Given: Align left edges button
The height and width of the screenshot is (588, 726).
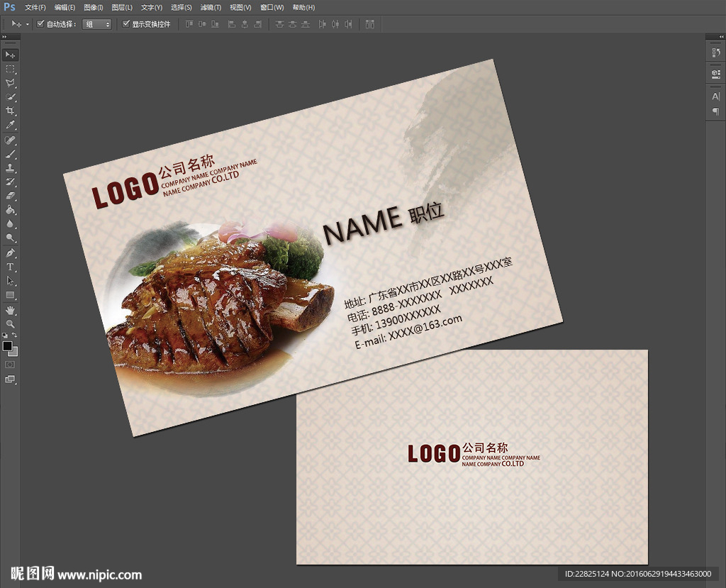Looking at the screenshot, I should click(x=232, y=24).
